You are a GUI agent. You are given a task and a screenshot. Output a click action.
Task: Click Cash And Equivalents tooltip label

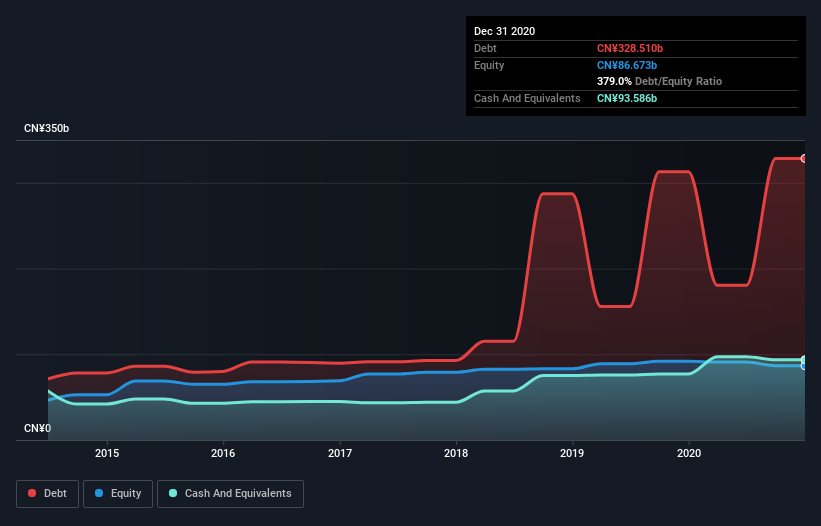point(527,98)
